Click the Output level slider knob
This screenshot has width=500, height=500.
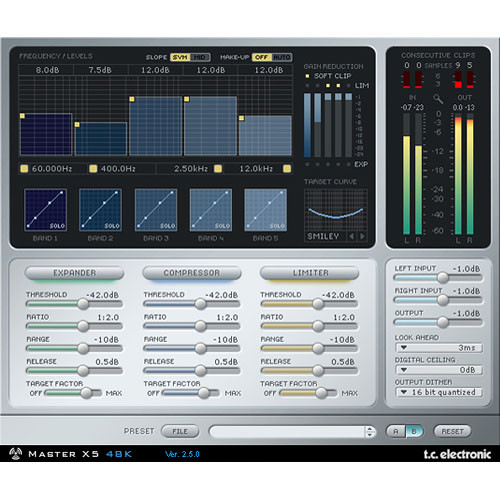point(443,322)
